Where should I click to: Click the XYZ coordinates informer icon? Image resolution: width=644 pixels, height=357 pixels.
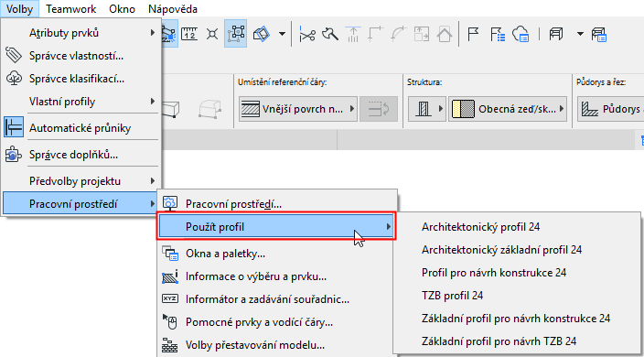pyautogui.click(x=170, y=298)
